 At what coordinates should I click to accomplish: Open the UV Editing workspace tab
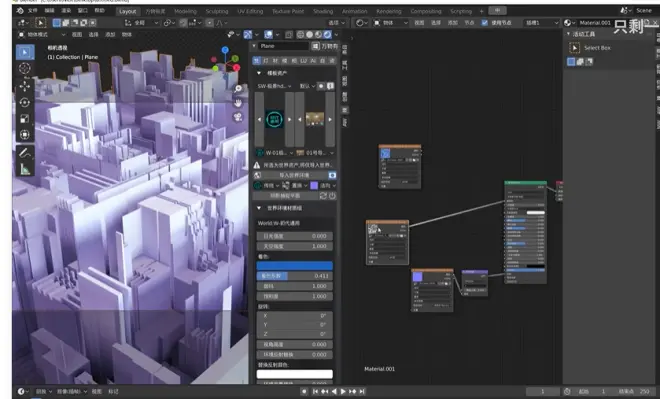[x=250, y=11]
